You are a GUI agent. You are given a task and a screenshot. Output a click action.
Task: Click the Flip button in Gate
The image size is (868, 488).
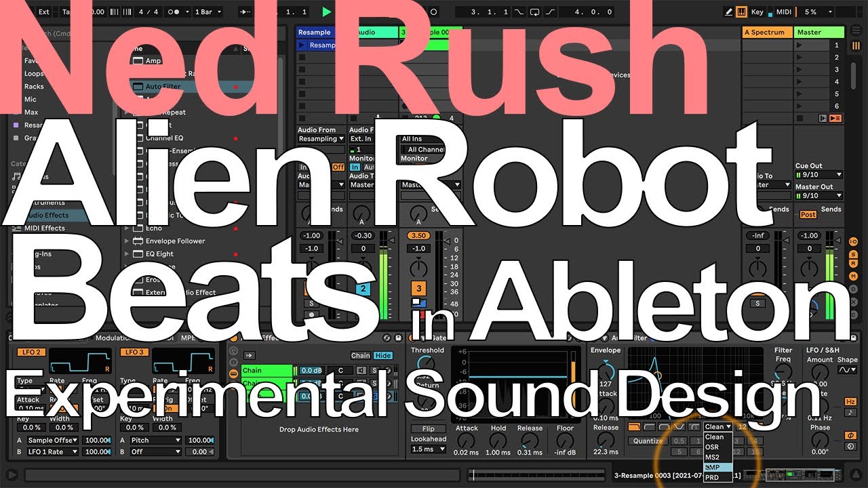point(428,429)
